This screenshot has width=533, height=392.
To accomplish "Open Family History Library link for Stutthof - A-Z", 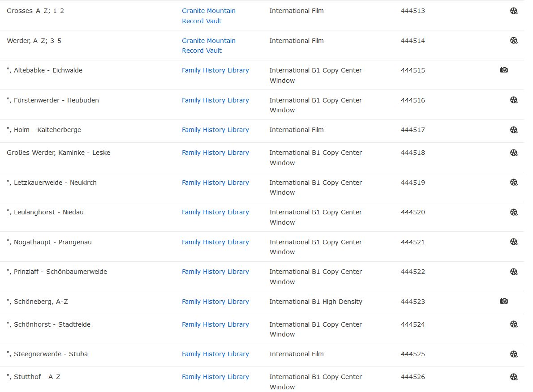I will (215, 377).
